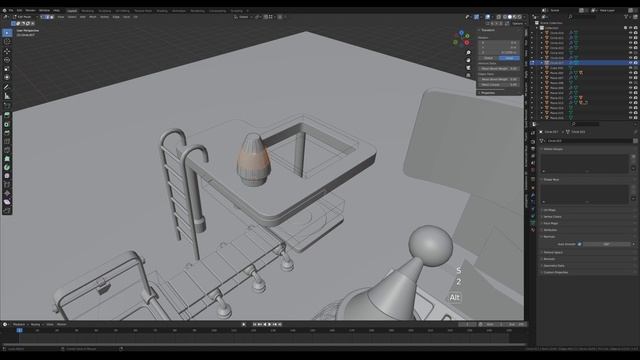Select the Annotate pencil tool

pyautogui.click(x=7, y=87)
